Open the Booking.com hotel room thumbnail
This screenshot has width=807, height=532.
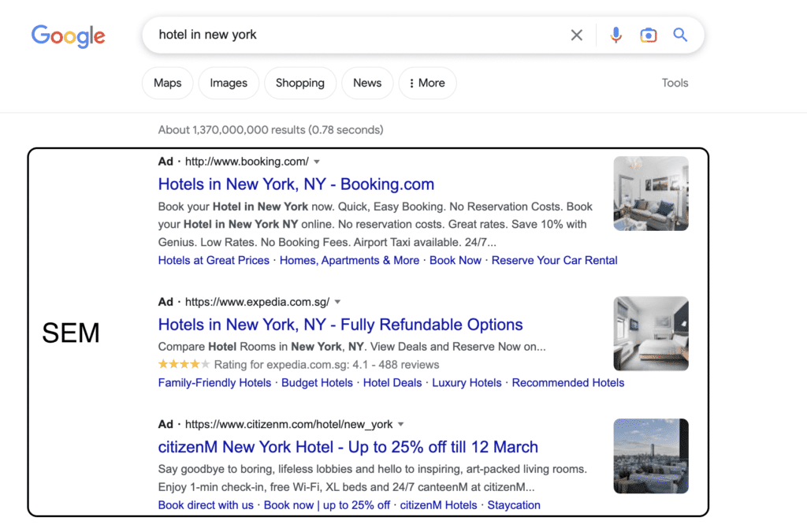(651, 193)
